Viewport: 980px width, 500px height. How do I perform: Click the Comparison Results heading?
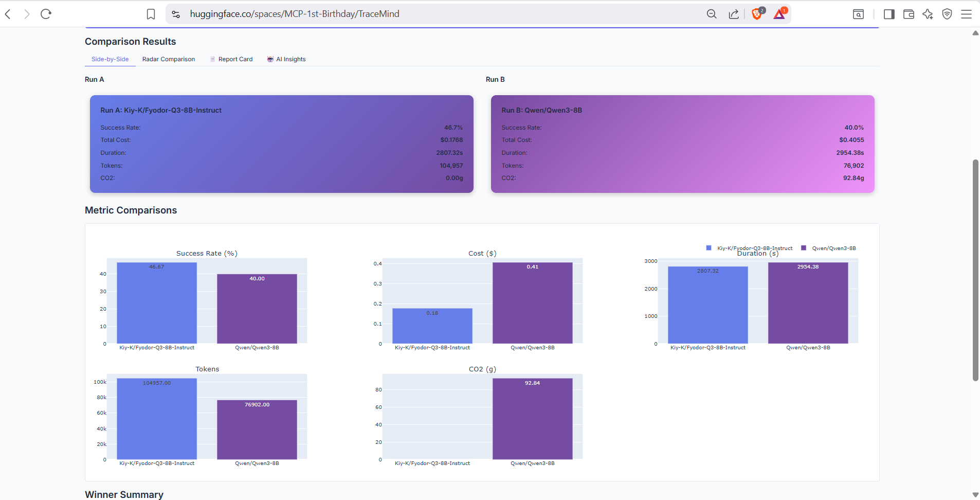pos(131,42)
